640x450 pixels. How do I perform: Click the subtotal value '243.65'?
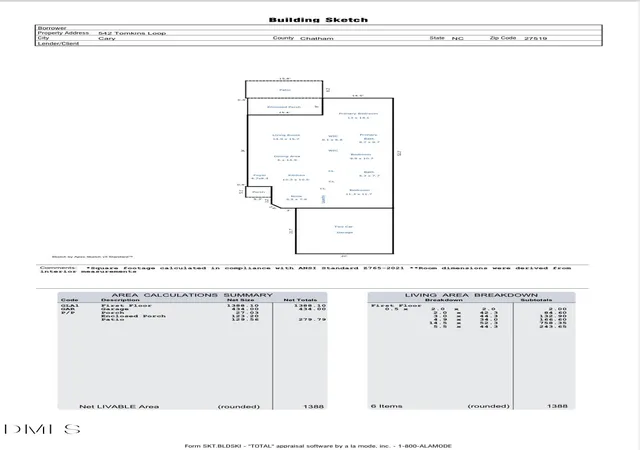553,327
